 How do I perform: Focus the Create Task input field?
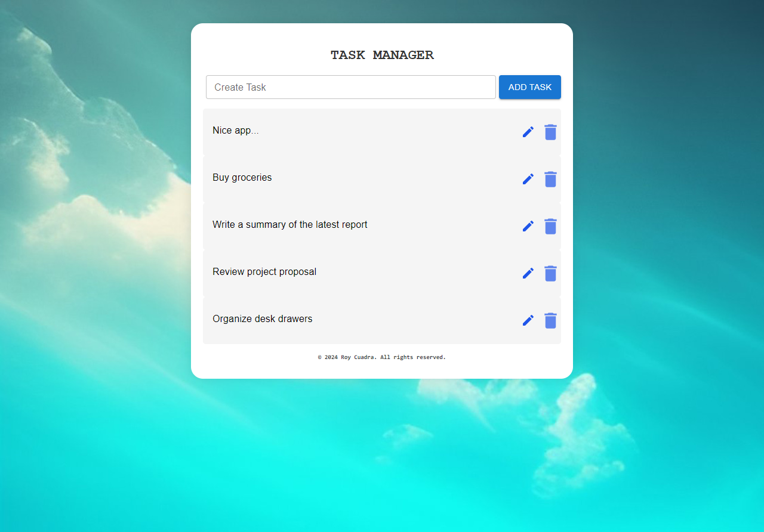(350, 87)
